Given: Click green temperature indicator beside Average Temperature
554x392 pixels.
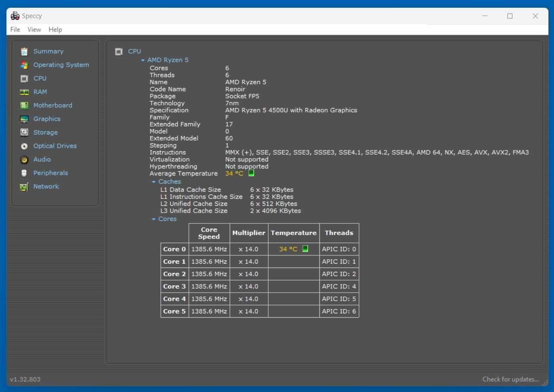Looking at the screenshot, I should click(251, 173).
